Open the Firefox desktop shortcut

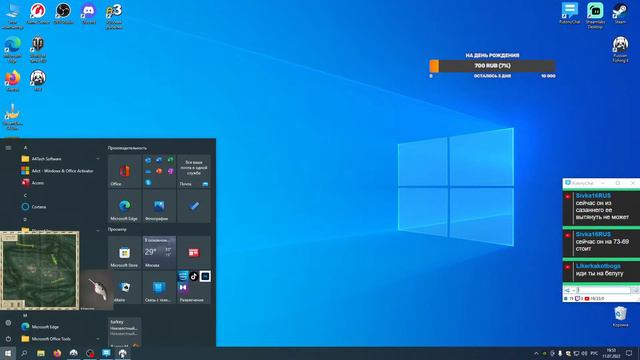[13, 80]
